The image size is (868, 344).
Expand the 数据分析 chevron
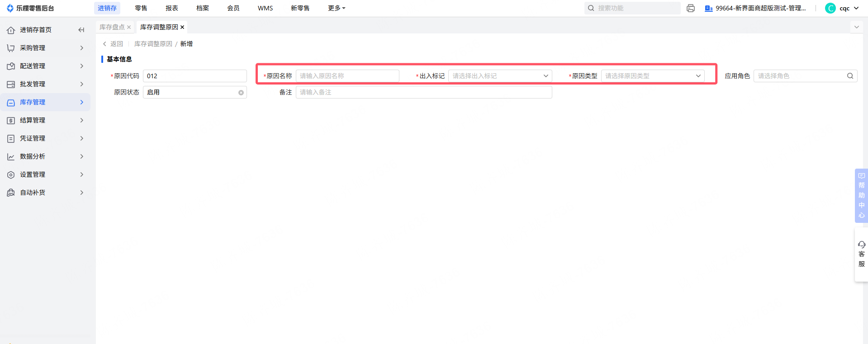point(82,156)
